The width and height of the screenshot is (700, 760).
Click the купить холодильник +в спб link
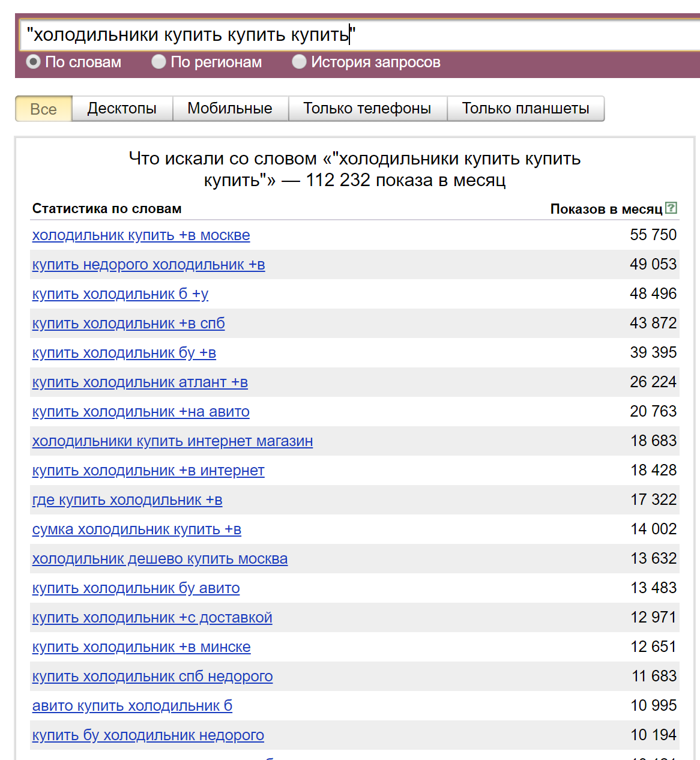point(128,324)
